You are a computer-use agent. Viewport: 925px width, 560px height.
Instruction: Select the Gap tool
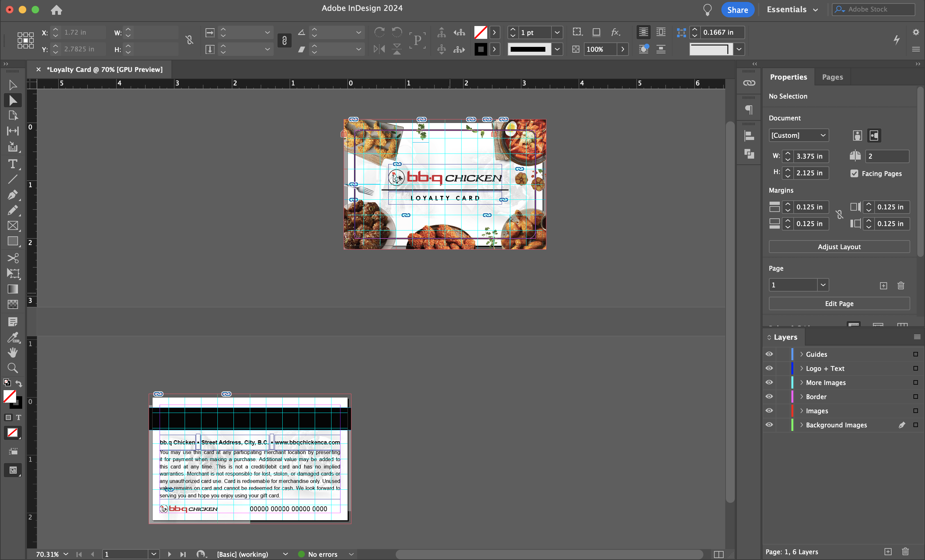coord(13,131)
